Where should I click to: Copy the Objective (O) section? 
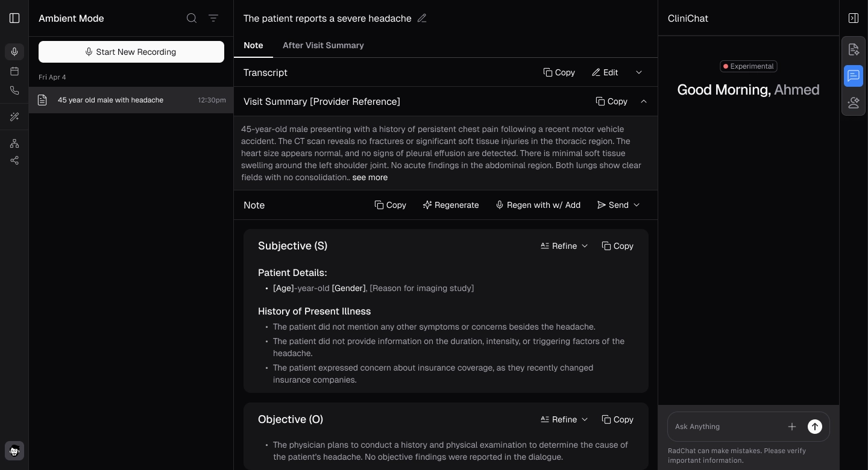[x=617, y=419]
